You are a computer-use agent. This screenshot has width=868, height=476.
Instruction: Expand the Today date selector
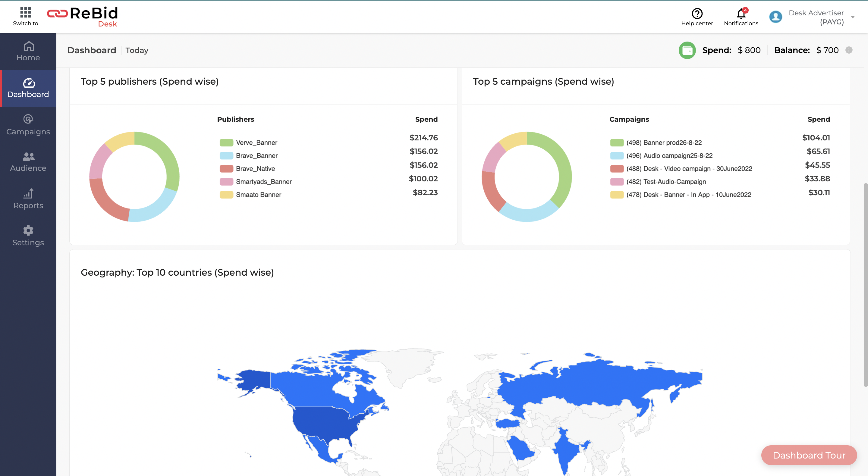click(x=137, y=50)
